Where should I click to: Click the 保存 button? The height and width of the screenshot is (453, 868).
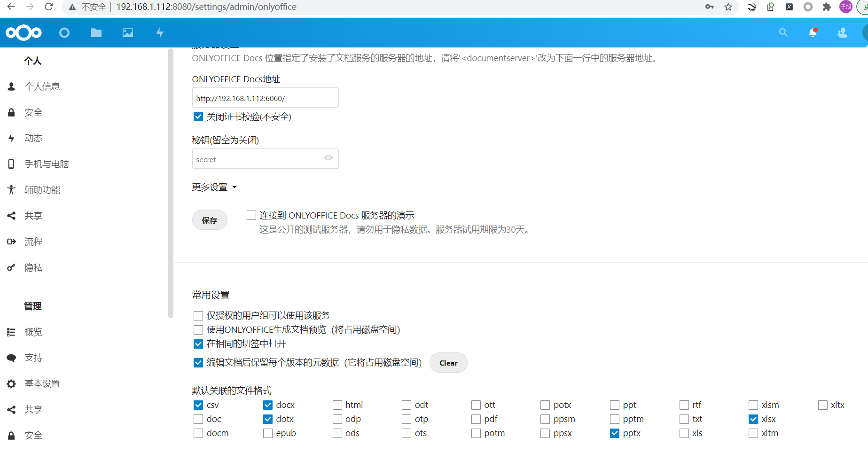pos(210,219)
